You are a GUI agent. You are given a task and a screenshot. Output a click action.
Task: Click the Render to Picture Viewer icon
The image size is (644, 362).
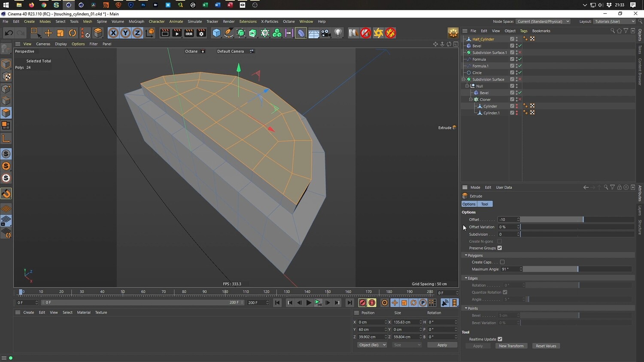pyautogui.click(x=177, y=33)
